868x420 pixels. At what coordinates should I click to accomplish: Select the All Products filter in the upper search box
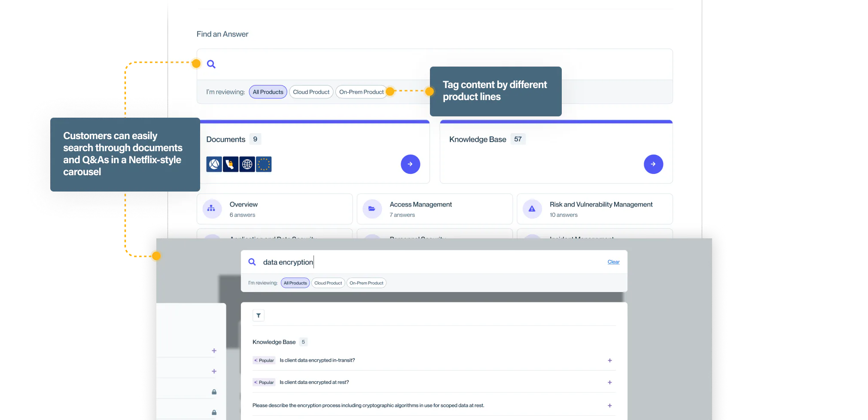pos(268,92)
